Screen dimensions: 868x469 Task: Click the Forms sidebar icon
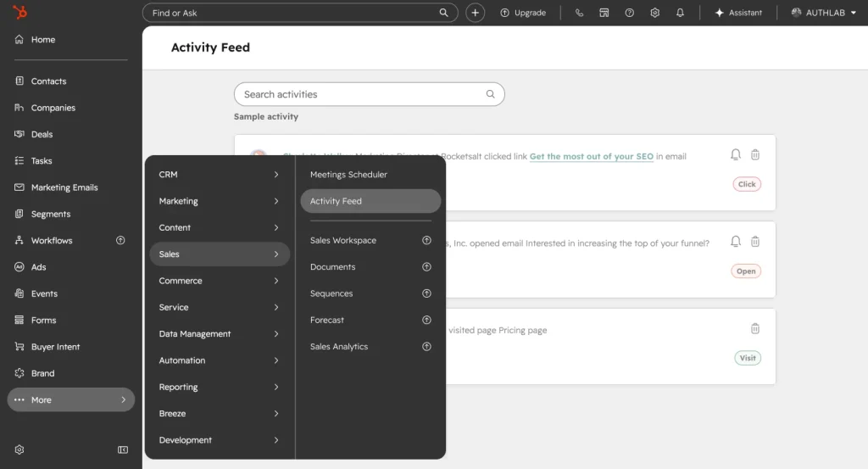(19, 320)
